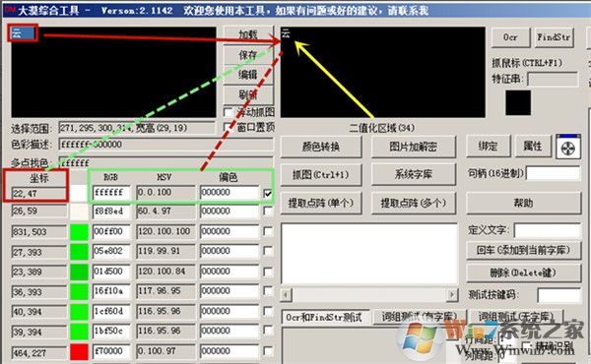Click the left arrow of horizontal scrollbar
Screen dimensions: 591x364
[x=286, y=294]
